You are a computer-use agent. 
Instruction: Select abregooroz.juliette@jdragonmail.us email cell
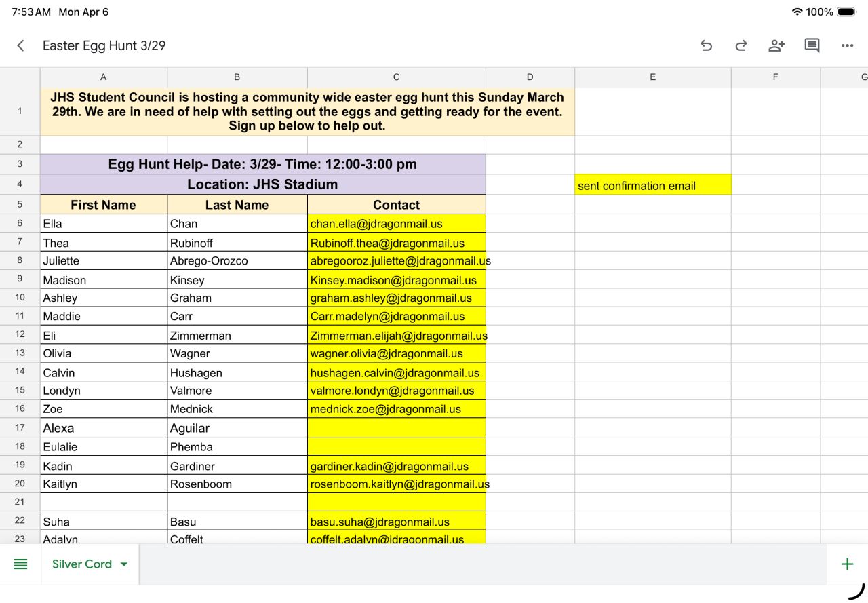[x=397, y=261]
